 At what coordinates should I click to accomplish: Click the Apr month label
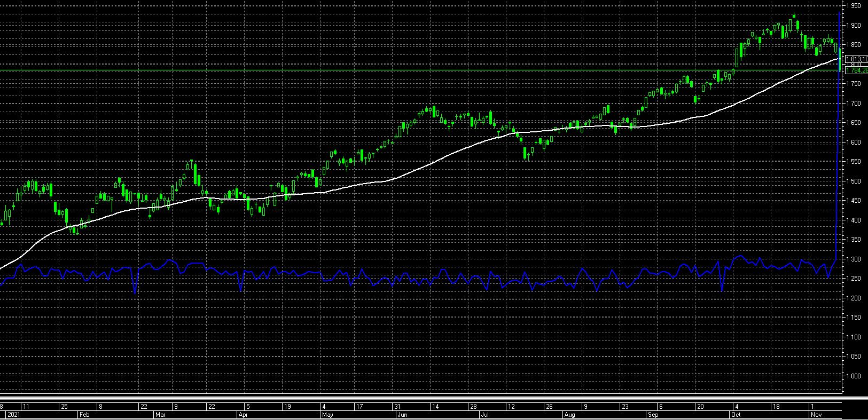[x=243, y=414]
